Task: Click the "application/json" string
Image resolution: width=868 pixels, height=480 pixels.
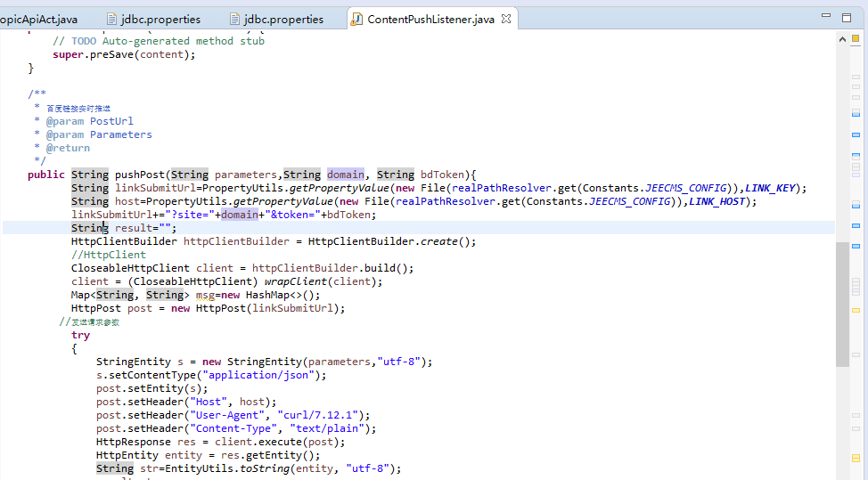Action: pos(258,375)
